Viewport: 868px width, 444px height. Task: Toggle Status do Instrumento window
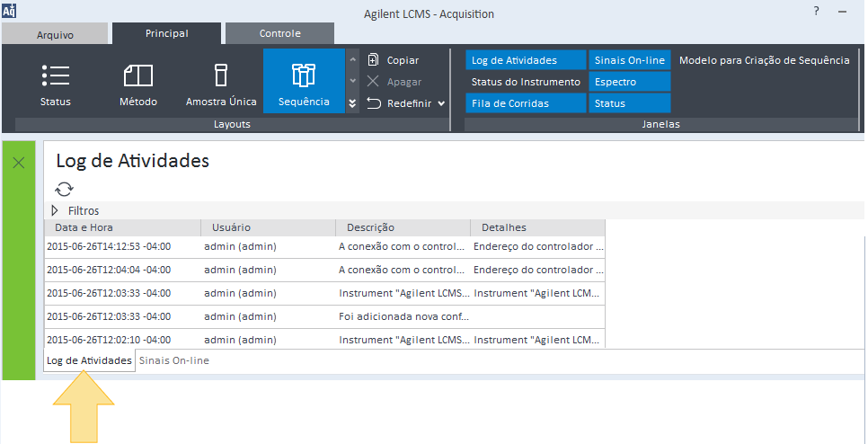click(x=526, y=82)
